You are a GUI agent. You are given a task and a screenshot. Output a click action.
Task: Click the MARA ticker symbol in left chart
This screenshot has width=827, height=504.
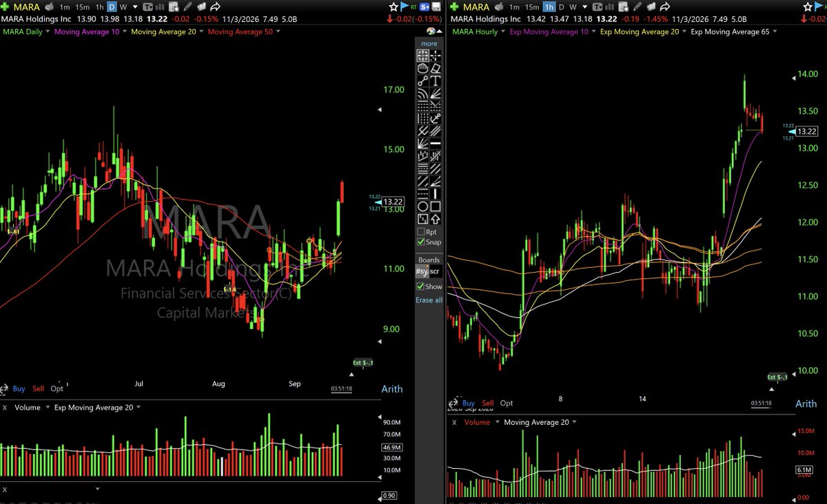click(27, 7)
